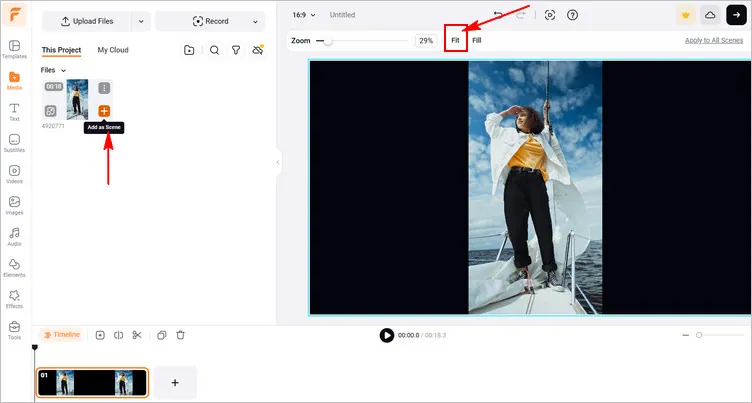Click the Untitled project name field
752x403 pixels.
click(x=342, y=15)
